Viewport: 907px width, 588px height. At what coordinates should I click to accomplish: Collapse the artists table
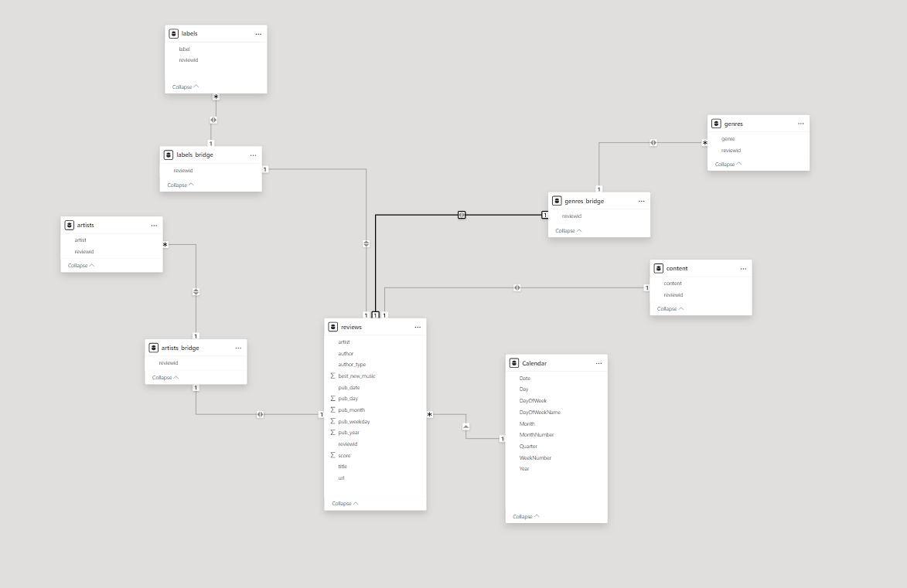click(x=81, y=266)
